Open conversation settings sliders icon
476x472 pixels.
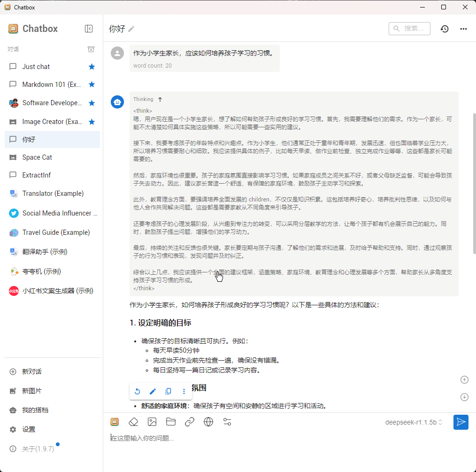pos(227,422)
